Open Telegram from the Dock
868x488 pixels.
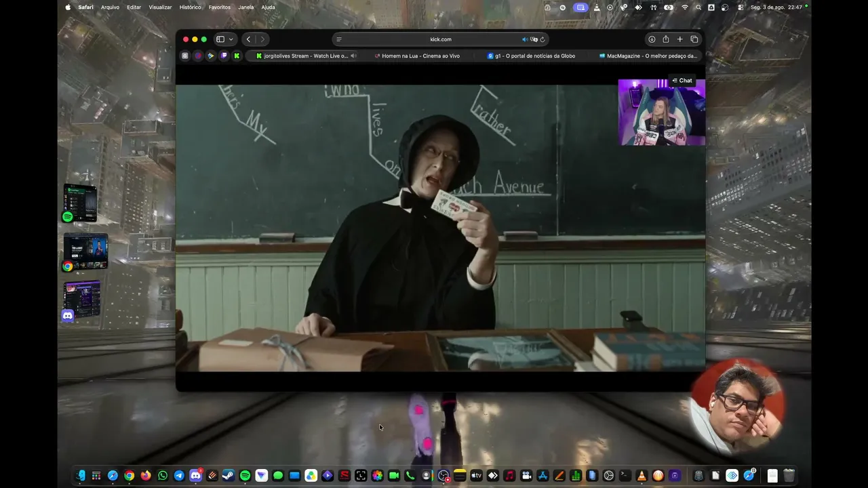179,476
